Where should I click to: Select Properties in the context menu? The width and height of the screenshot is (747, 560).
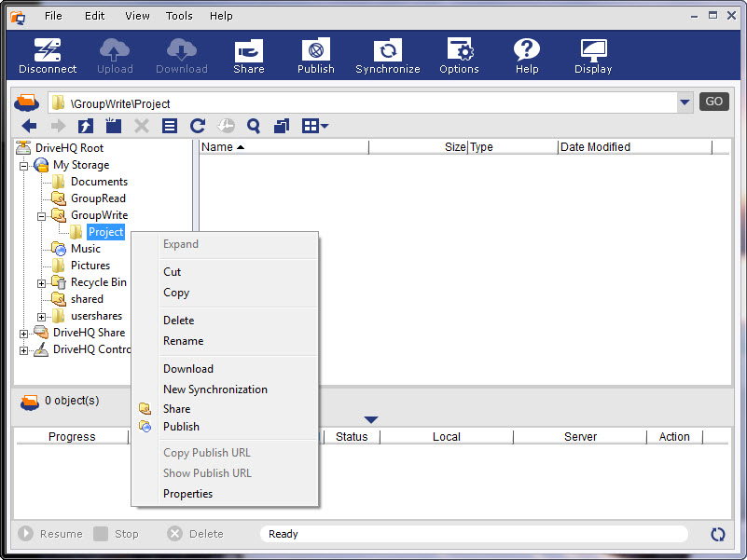[x=187, y=494]
